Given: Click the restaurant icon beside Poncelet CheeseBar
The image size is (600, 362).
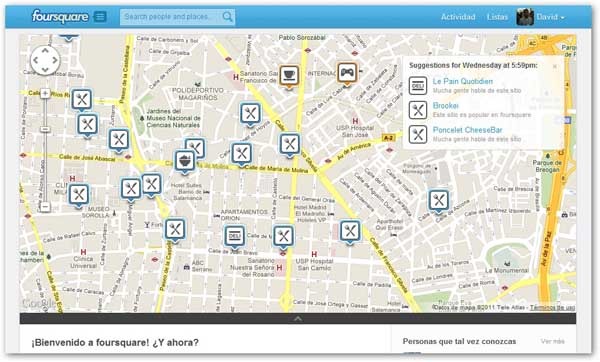Looking at the screenshot, I should [417, 134].
